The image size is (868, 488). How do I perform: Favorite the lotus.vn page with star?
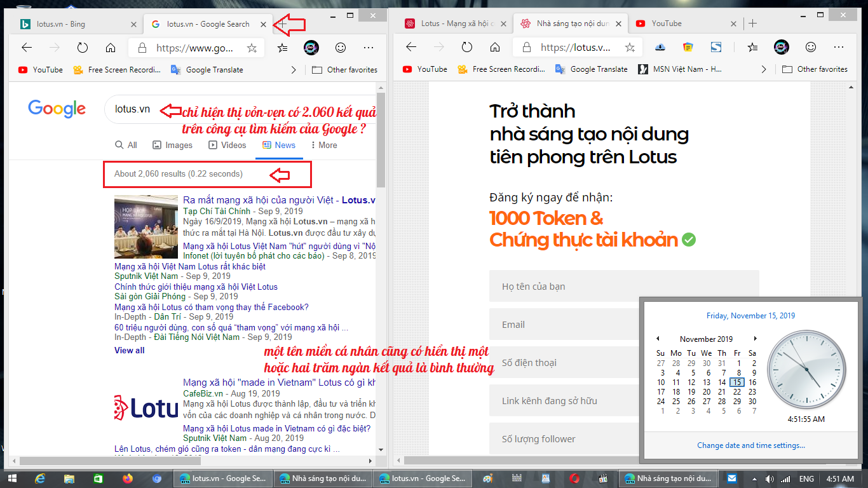(x=630, y=47)
